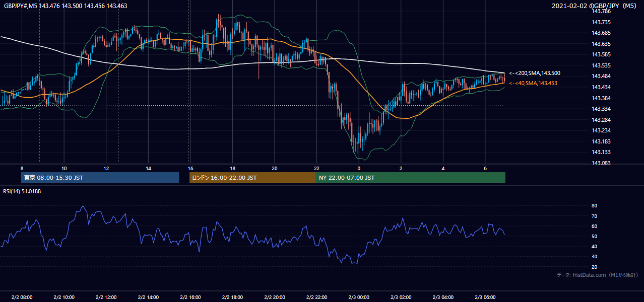Click bottom time label 2/2 22:00

pos(316,297)
